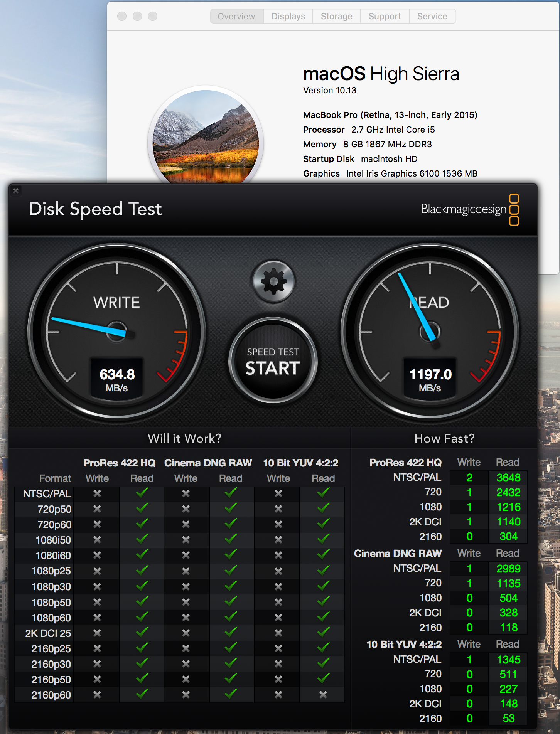560x734 pixels.
Task: Click 2160p60 ProRes 422 HQ Read checkmark
Action: 142,694
